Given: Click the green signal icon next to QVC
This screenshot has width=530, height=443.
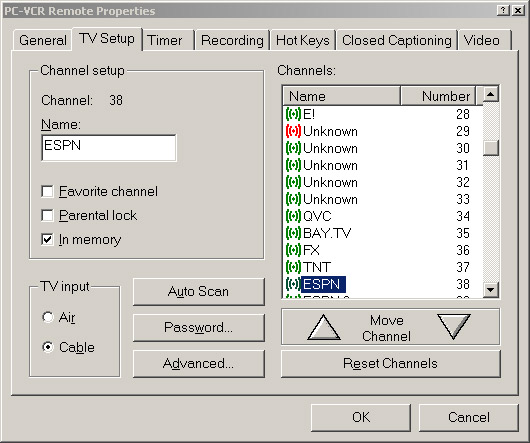Looking at the screenshot, I should [x=293, y=216].
